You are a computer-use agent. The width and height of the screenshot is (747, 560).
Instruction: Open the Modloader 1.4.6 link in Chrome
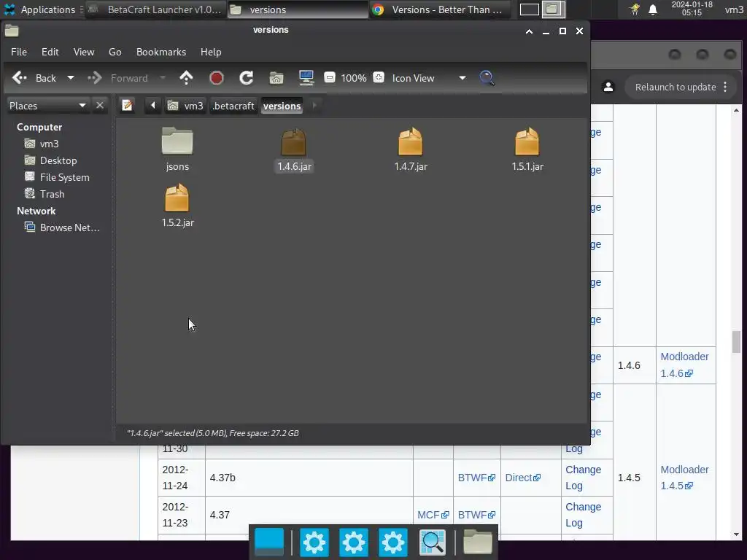coord(684,365)
